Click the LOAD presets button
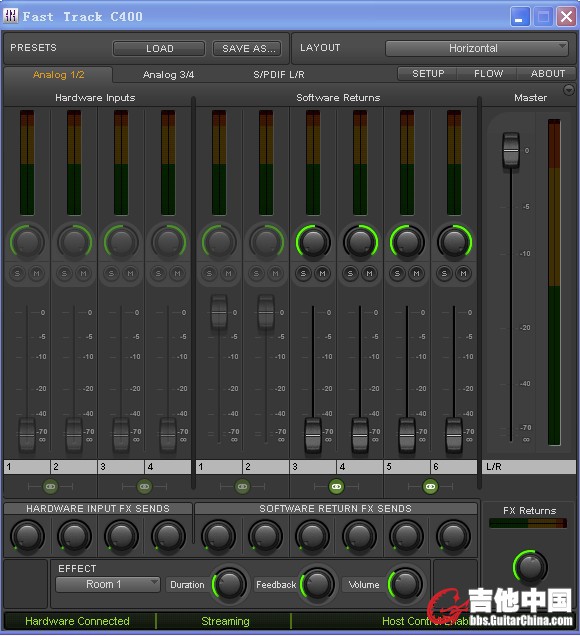Image resolution: width=580 pixels, height=636 pixels. 159,49
